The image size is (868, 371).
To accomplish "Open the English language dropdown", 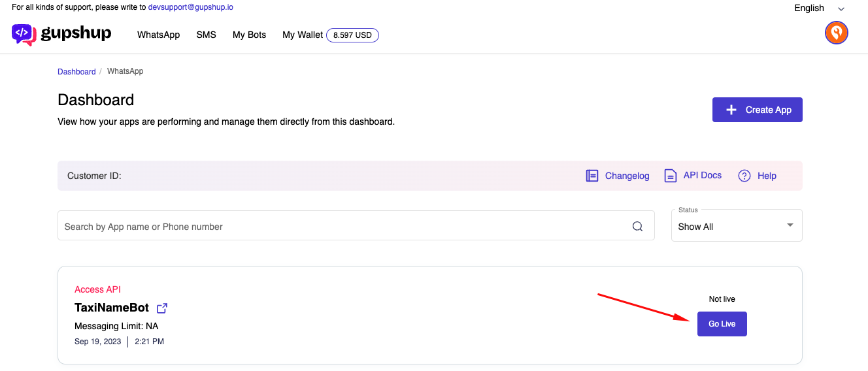I will pyautogui.click(x=820, y=8).
